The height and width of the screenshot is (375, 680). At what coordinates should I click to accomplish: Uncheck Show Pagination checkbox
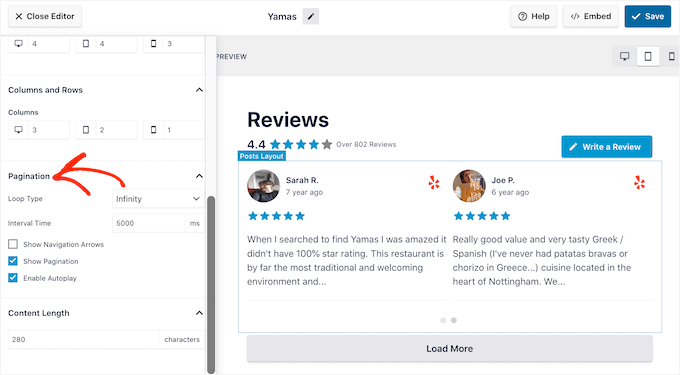click(13, 261)
